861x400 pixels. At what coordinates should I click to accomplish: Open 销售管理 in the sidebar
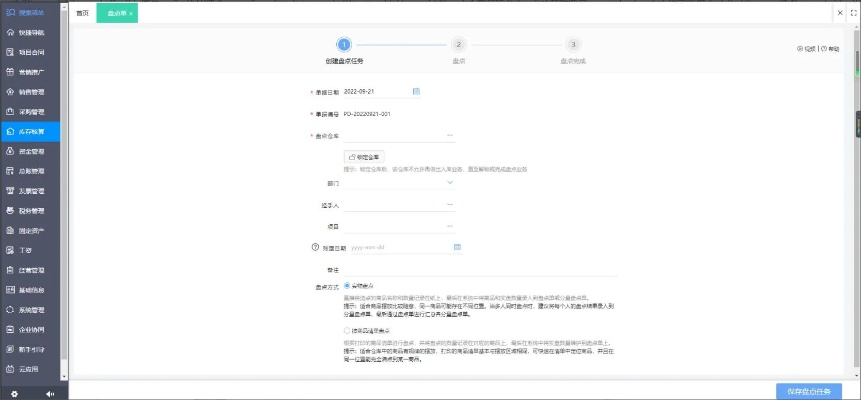tap(30, 92)
